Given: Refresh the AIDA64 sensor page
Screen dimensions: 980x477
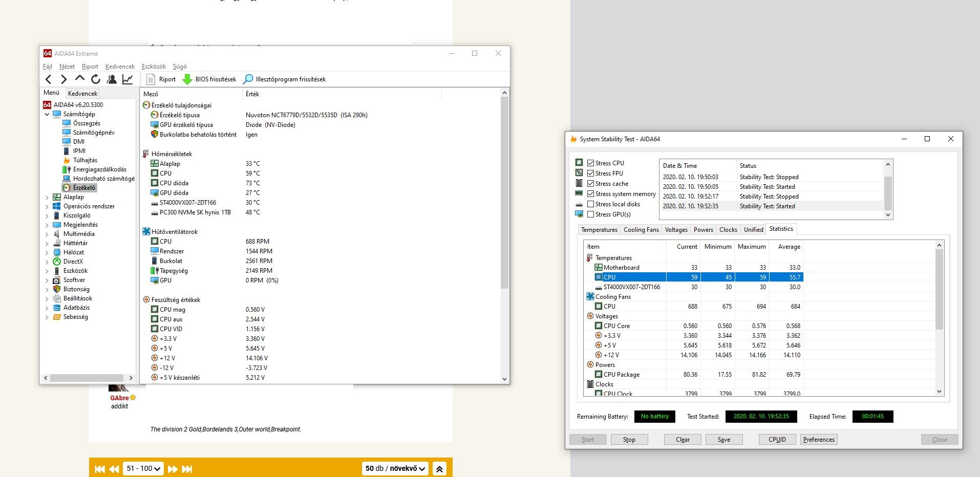Looking at the screenshot, I should tap(96, 79).
